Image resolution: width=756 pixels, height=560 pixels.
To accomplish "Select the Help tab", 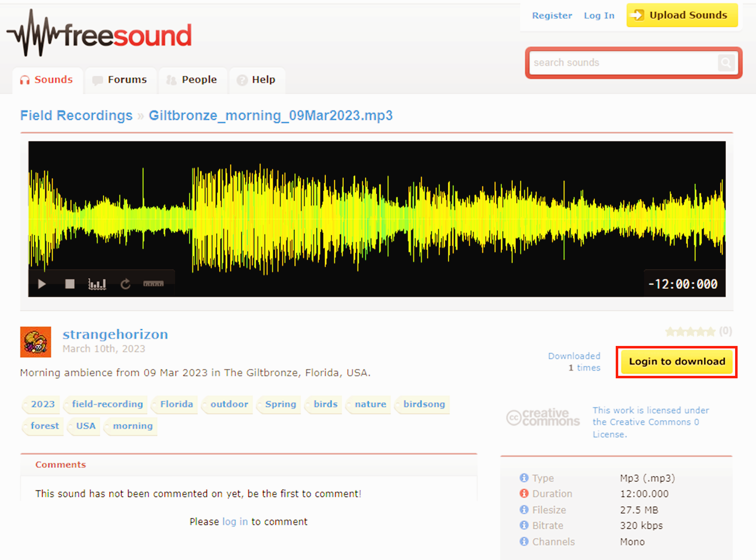I will pos(257,80).
